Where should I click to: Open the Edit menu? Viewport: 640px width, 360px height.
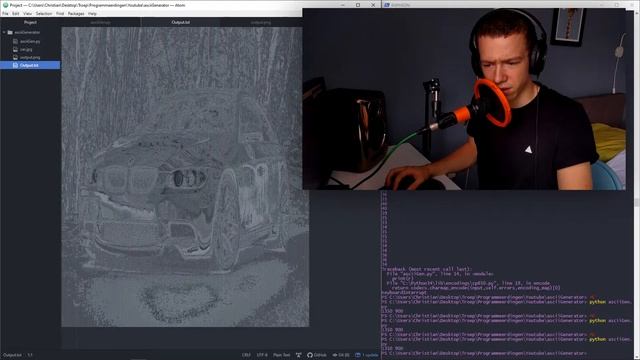coord(16,13)
